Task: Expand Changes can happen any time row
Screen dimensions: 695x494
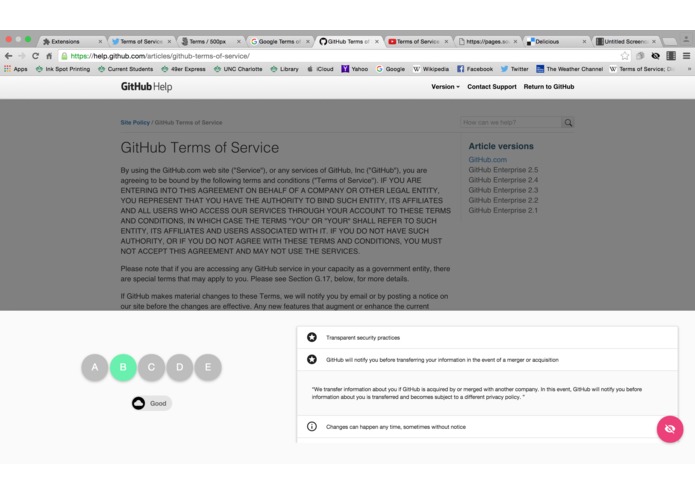Action: [487, 427]
